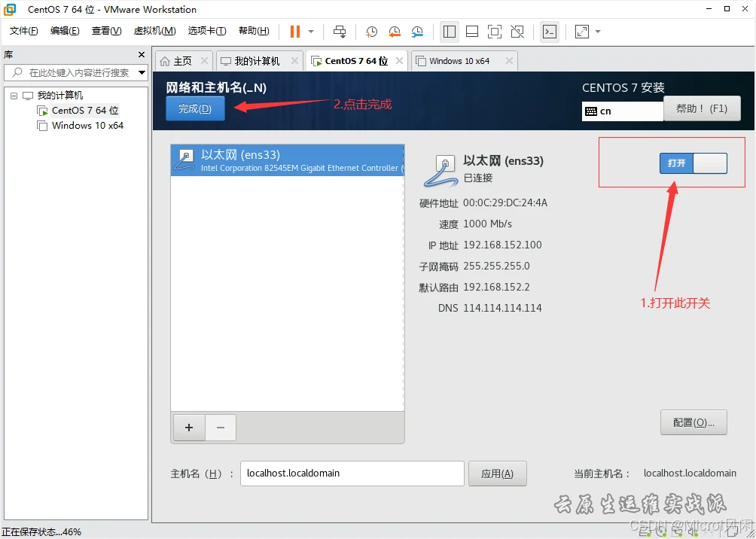
Task: Click the 配置(O)... configure button
Action: point(694,422)
